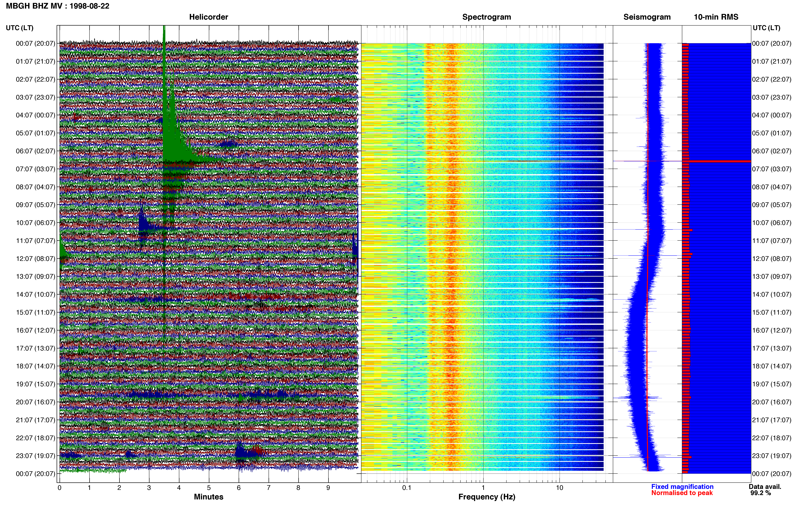Click the 'Data avail.' label
Viewport: 812px width, 508px height.
pyautogui.click(x=765, y=487)
